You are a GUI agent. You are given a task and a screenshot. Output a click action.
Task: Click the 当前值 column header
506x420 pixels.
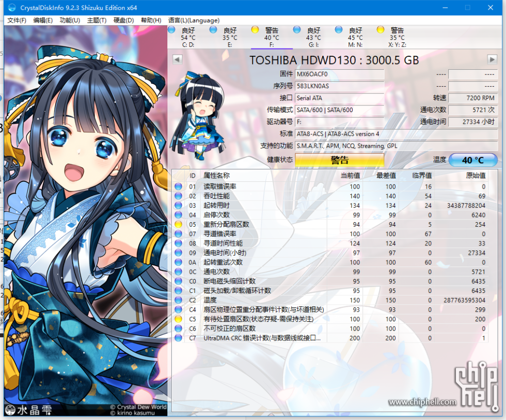[x=350, y=176]
